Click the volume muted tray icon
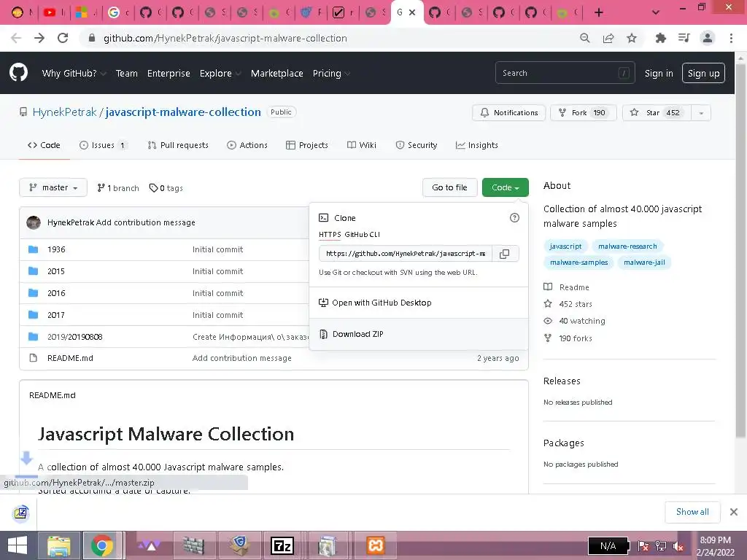Screen dimensions: 747x560 point(678,546)
